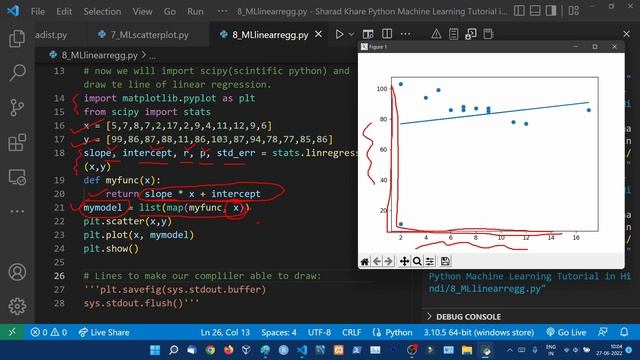Split the editor to the right

point(387,34)
